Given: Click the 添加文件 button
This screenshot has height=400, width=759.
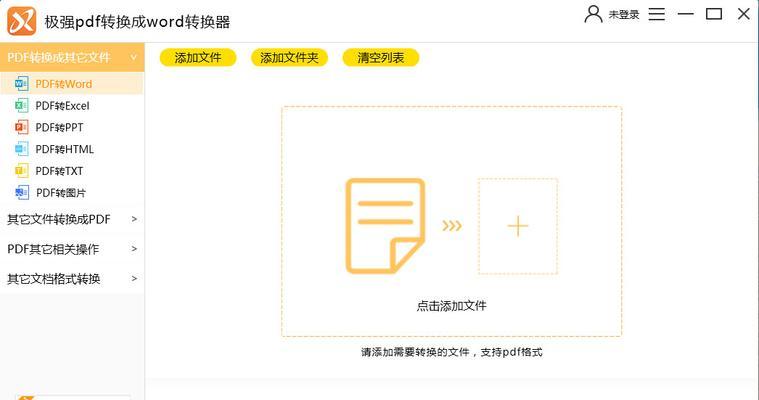Looking at the screenshot, I should (198, 58).
